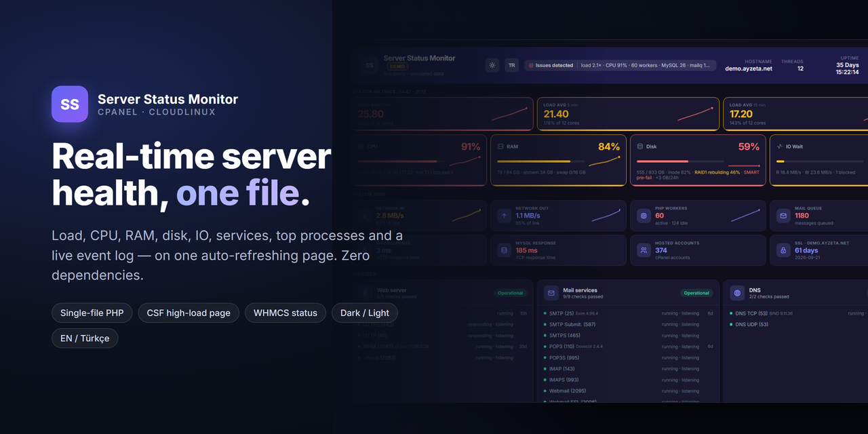This screenshot has height=434, width=868.
Task: Click the SMTP Submit. (587) row
Action: pos(628,324)
